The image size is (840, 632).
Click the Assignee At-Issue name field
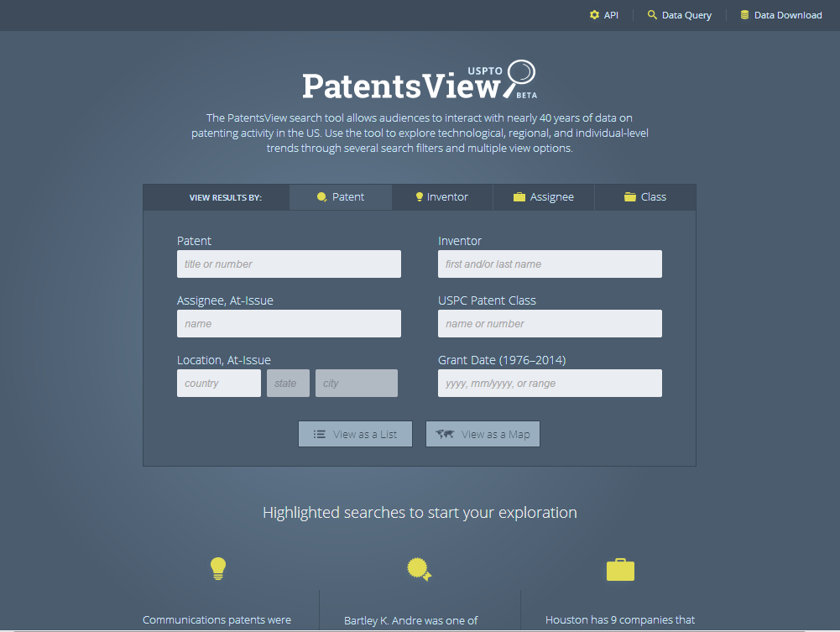(x=289, y=324)
